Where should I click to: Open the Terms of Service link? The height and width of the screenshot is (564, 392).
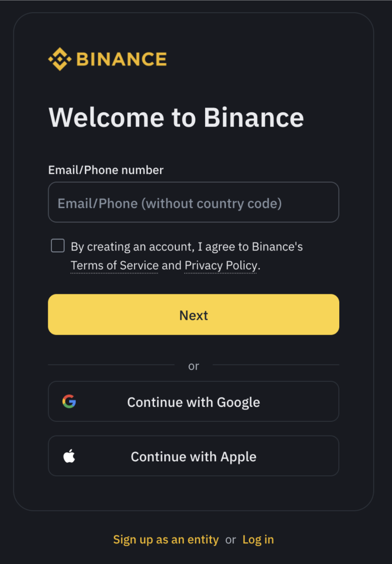click(x=114, y=266)
